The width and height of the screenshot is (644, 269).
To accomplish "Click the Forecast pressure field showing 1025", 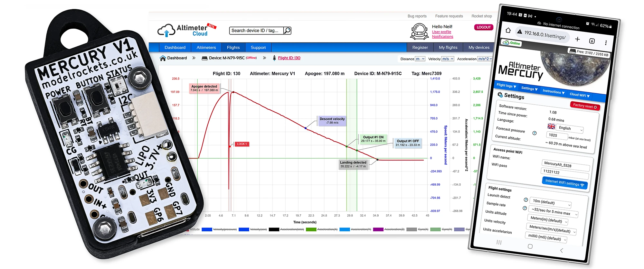I will coord(557,135).
